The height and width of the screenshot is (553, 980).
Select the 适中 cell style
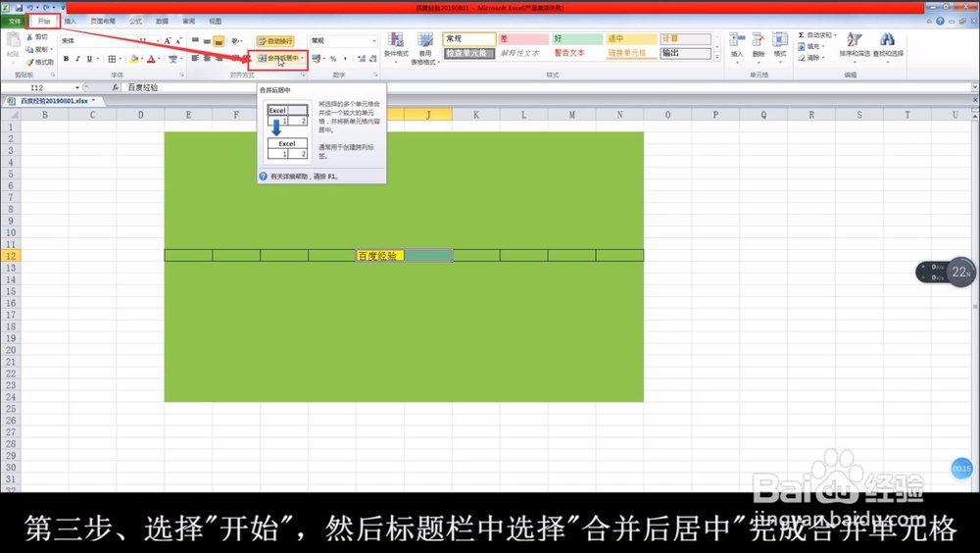[631, 39]
